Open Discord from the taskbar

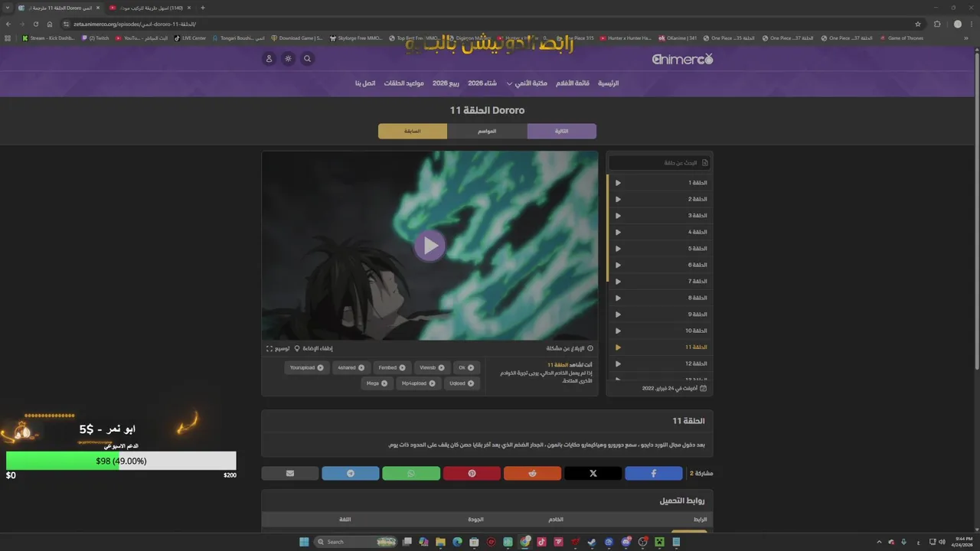[626, 542]
